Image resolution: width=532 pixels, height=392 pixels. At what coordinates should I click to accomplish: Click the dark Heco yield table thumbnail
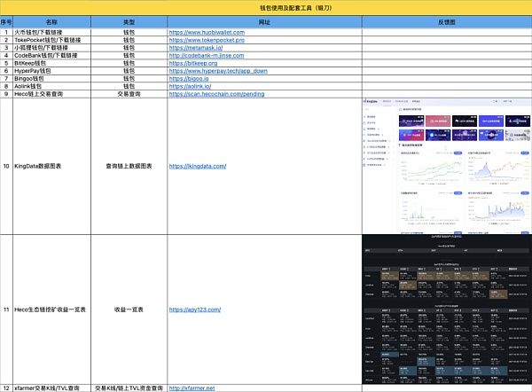[447, 309]
